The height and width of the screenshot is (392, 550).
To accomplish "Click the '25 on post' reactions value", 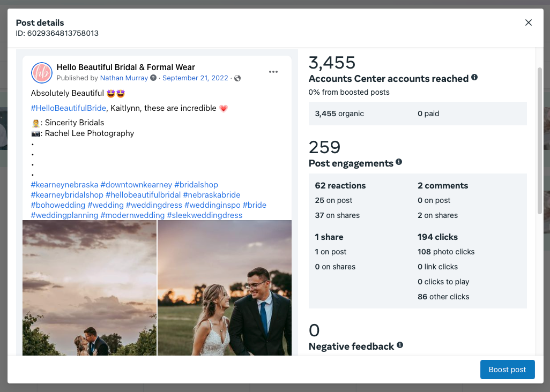I will pyautogui.click(x=333, y=200).
